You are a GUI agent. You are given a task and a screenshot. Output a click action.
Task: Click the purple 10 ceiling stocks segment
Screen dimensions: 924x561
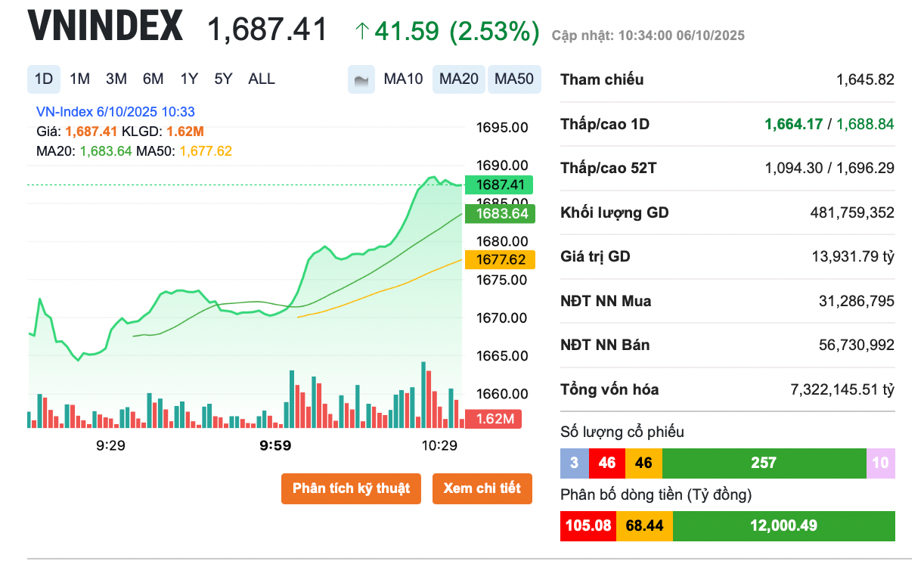[880, 463]
